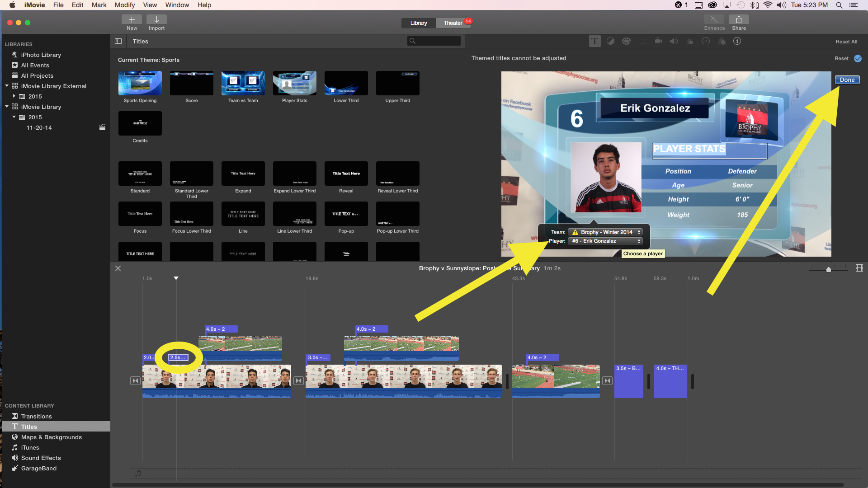Click the horizontal timeline scrollbar
Viewport: 868px width, 488px height.
(477, 485)
